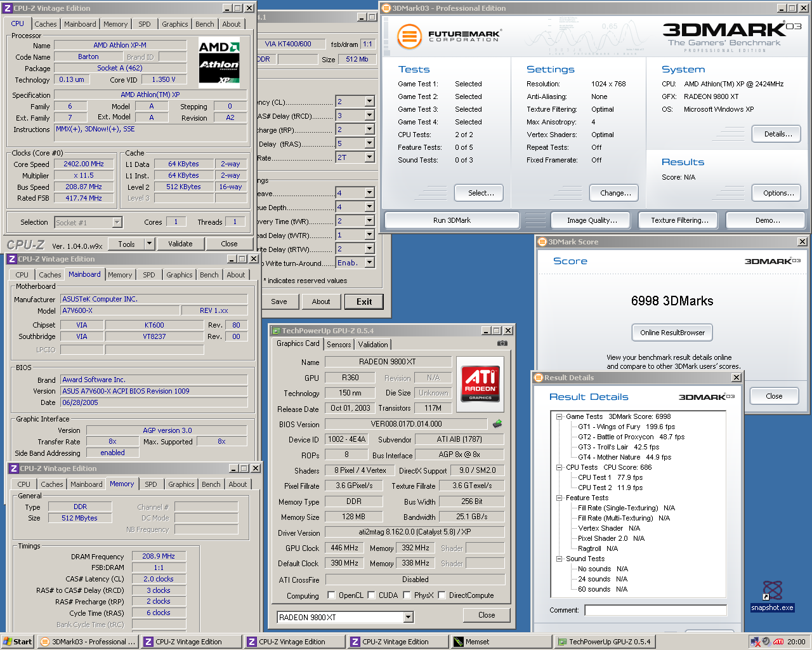Open Bench tab in CPU-Z Mainboard window
Screen dimensions: 812x650
209,275
